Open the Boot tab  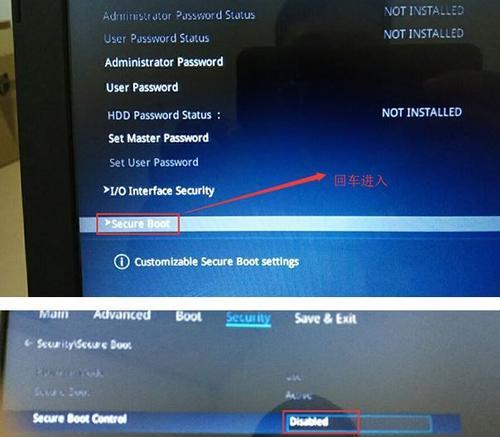click(x=189, y=316)
